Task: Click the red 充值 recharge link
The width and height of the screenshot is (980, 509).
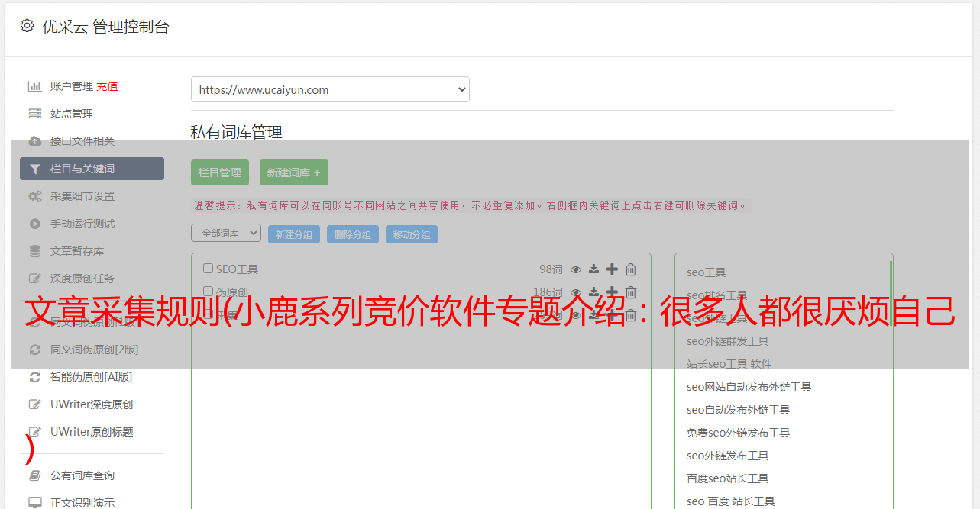Action: pos(107,86)
